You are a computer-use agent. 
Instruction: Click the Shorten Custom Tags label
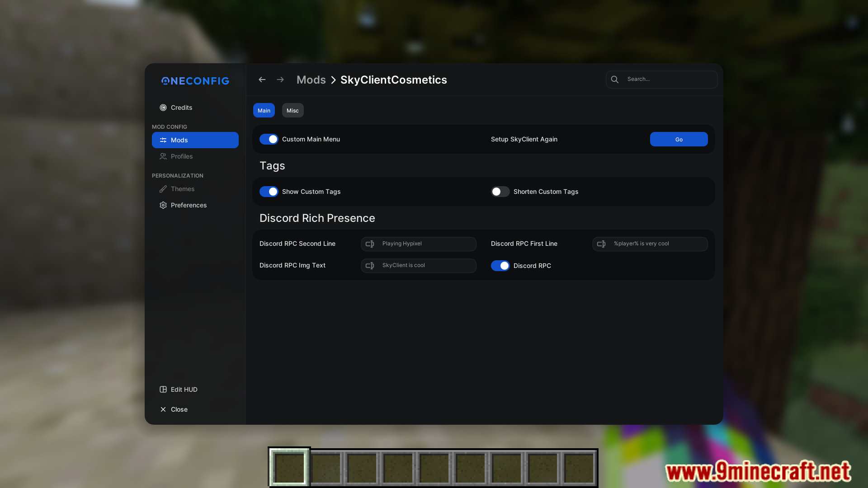pos(546,192)
